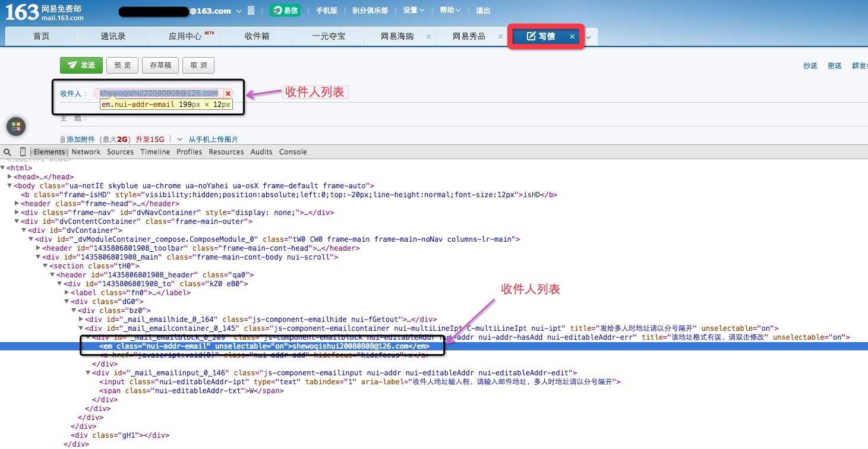868x449 pixels.
Task: Select the span nui-editableAddr-txt line
Action: [x=191, y=391]
